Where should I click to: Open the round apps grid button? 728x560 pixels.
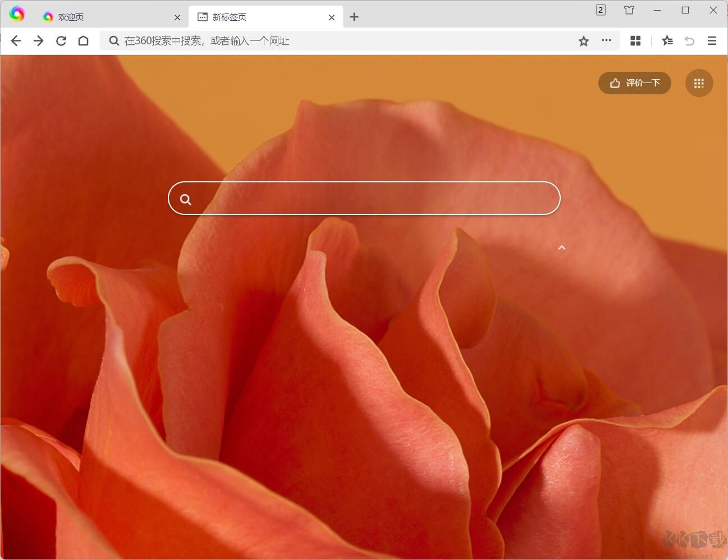pyautogui.click(x=699, y=83)
